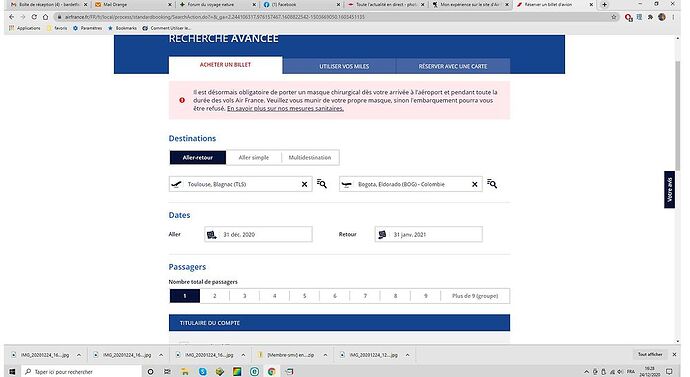Viewport: 690px width, 377px height.
Task: Click the Windows search box Taper ici pour rechercher
Action: (x=82, y=372)
